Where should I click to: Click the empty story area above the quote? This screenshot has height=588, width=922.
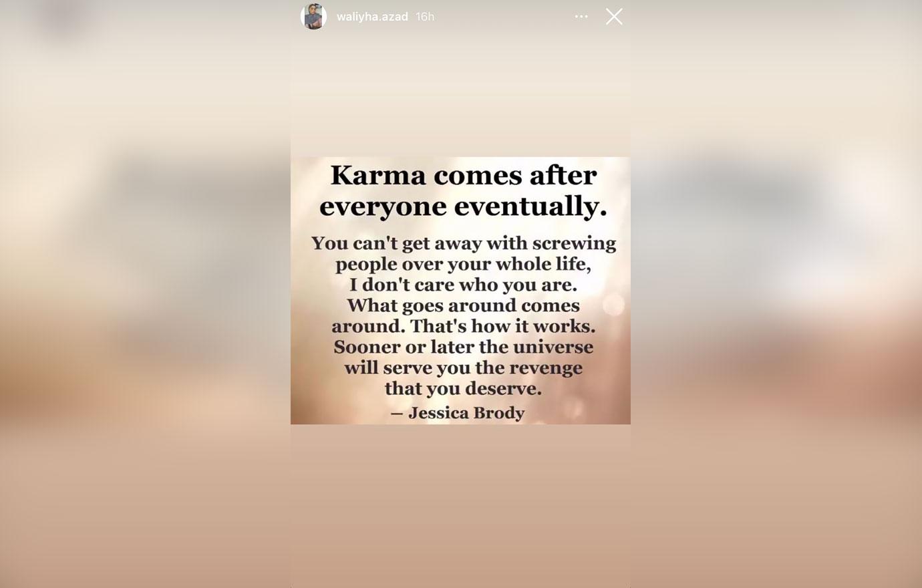(460, 94)
